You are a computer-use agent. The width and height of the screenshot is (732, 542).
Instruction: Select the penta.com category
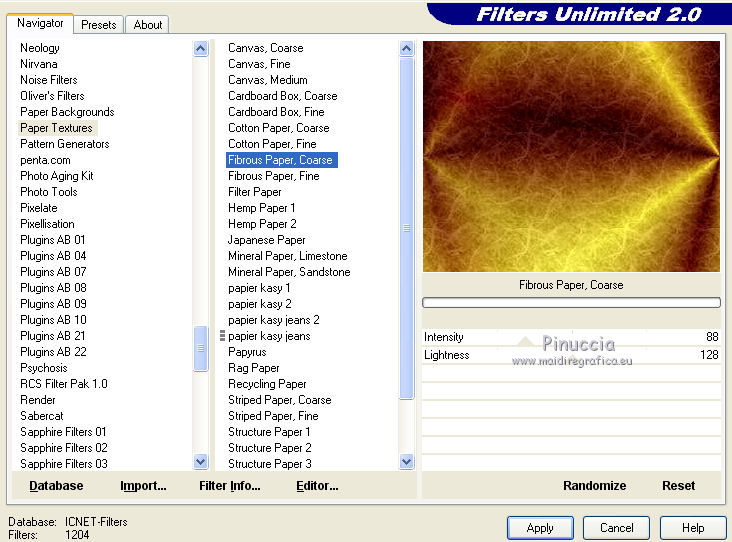point(45,160)
